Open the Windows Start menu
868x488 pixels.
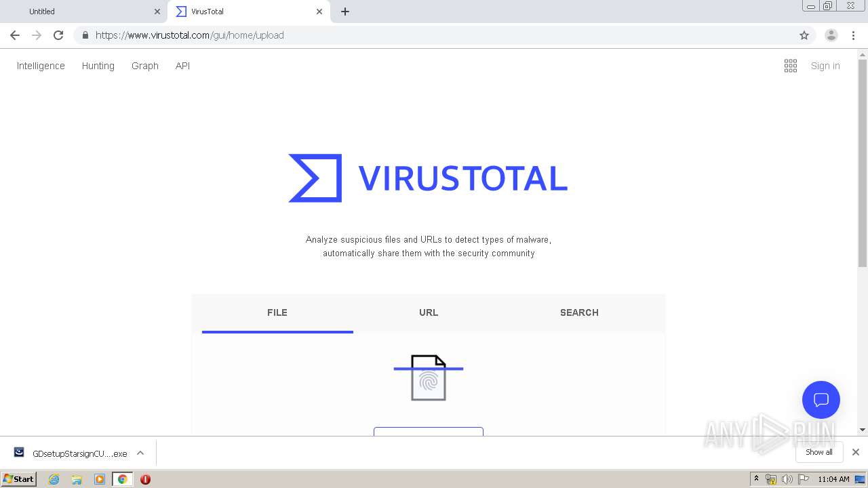tap(19, 479)
